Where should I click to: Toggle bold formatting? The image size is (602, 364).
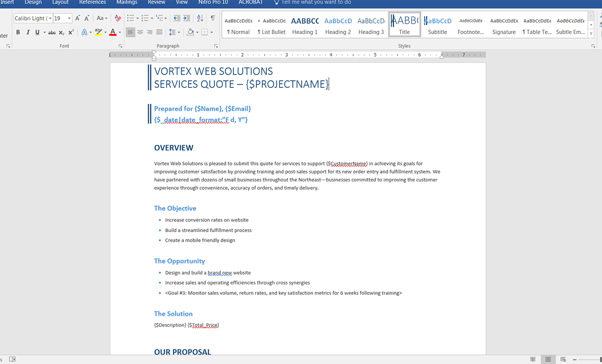[x=18, y=33]
